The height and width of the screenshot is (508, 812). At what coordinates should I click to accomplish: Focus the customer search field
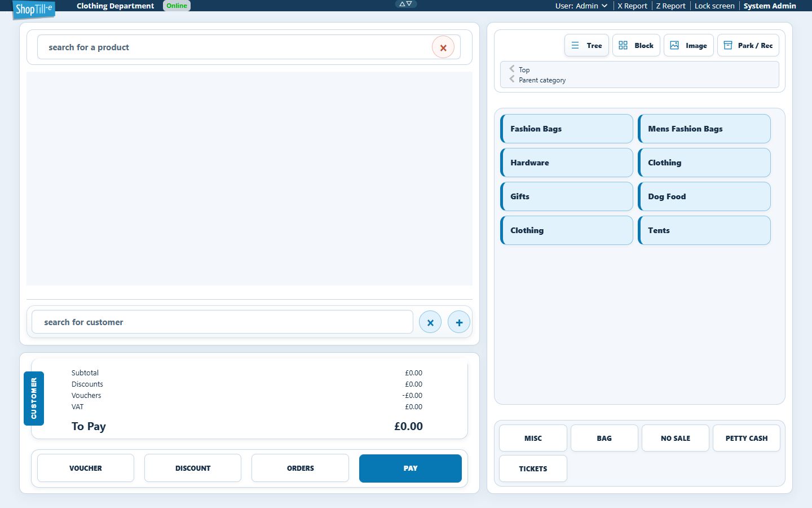222,322
